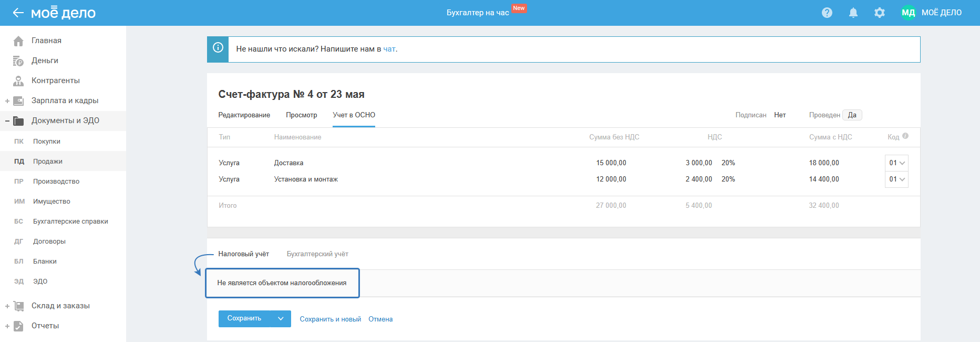Toggle Проведен status Да
This screenshot has width=980, height=342.
point(852,115)
